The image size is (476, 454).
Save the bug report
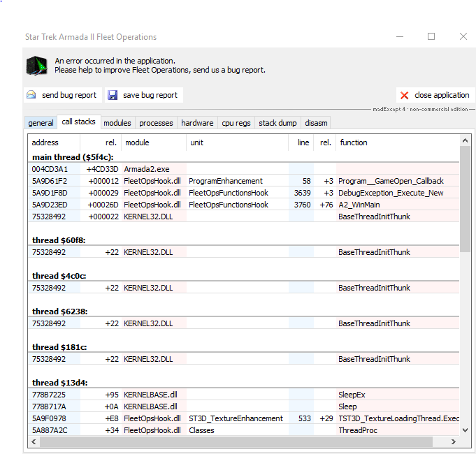coord(144,95)
